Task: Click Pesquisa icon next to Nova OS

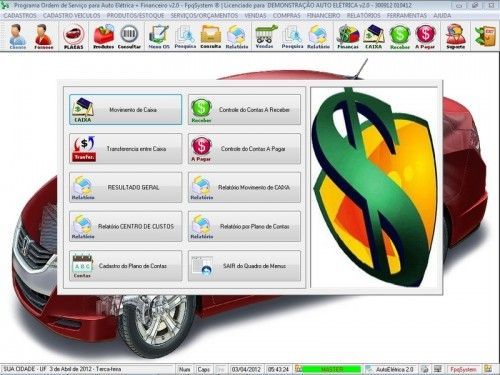Action: click(x=185, y=37)
